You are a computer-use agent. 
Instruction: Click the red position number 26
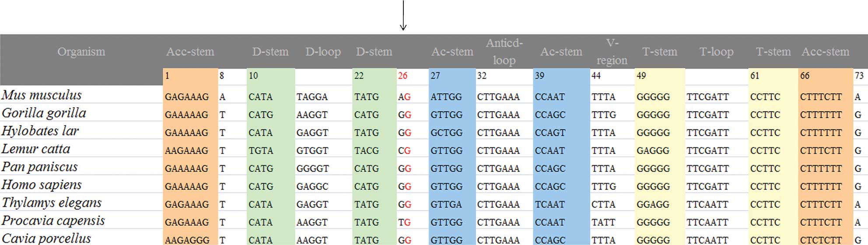pyautogui.click(x=403, y=76)
